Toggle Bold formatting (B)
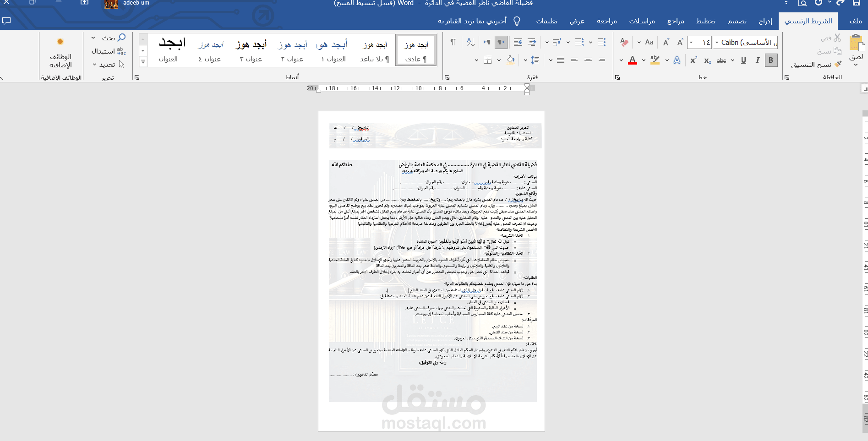868x441 pixels. tap(771, 60)
